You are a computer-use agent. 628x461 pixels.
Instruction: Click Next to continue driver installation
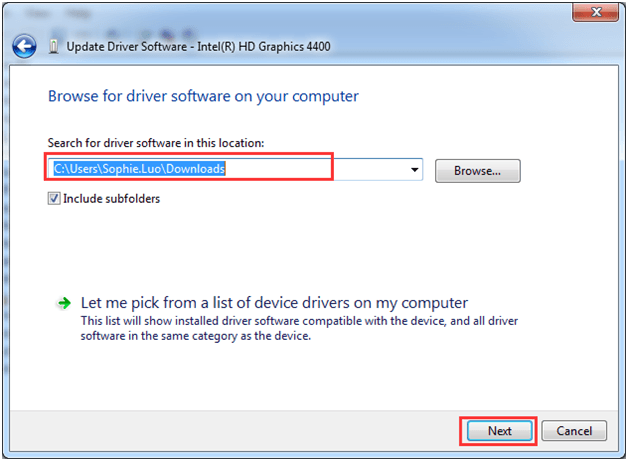pos(499,431)
